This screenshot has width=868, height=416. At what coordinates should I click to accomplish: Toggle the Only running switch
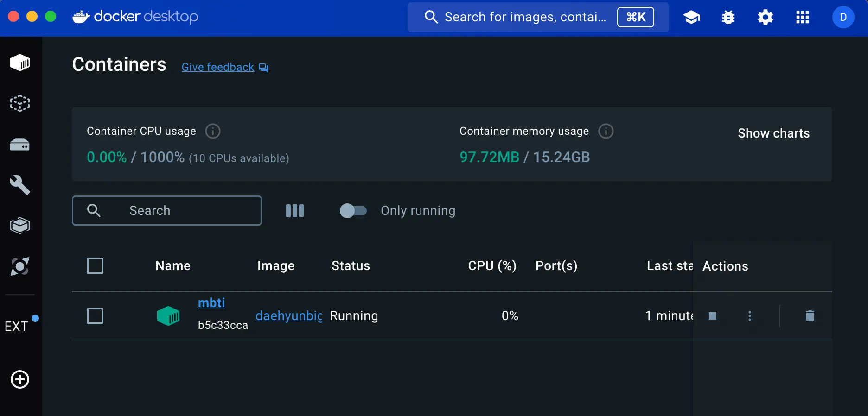(x=353, y=211)
